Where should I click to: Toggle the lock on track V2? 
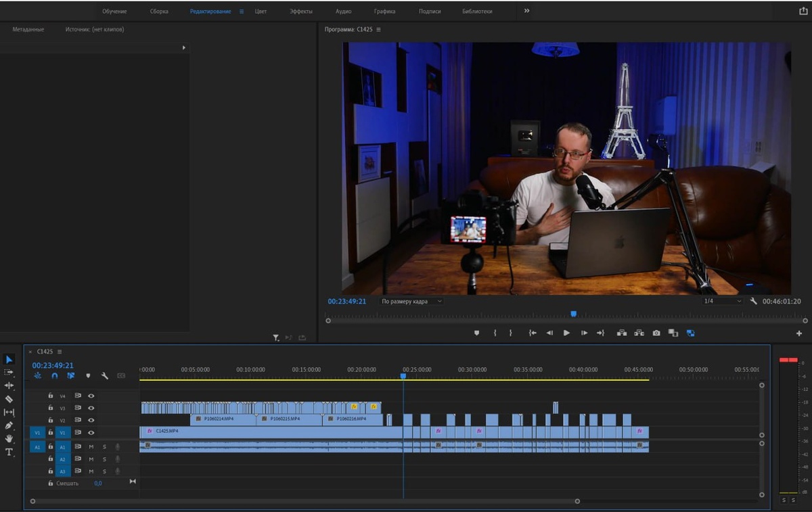pos(51,420)
